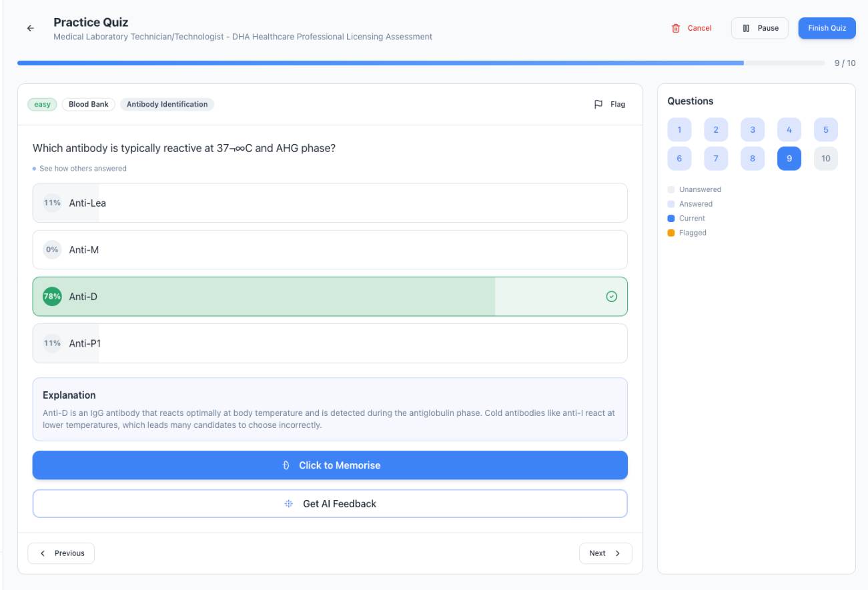
Task: Select the Anti-D answer option
Action: coord(330,297)
